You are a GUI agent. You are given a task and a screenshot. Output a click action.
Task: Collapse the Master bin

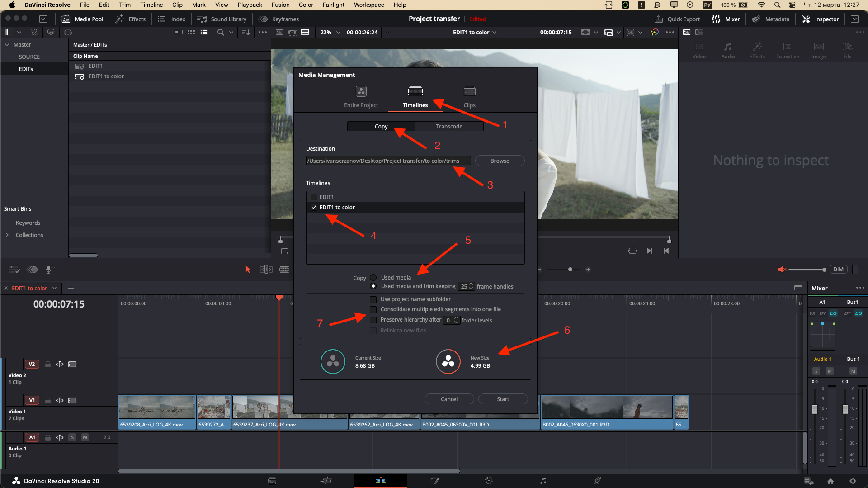(x=7, y=44)
